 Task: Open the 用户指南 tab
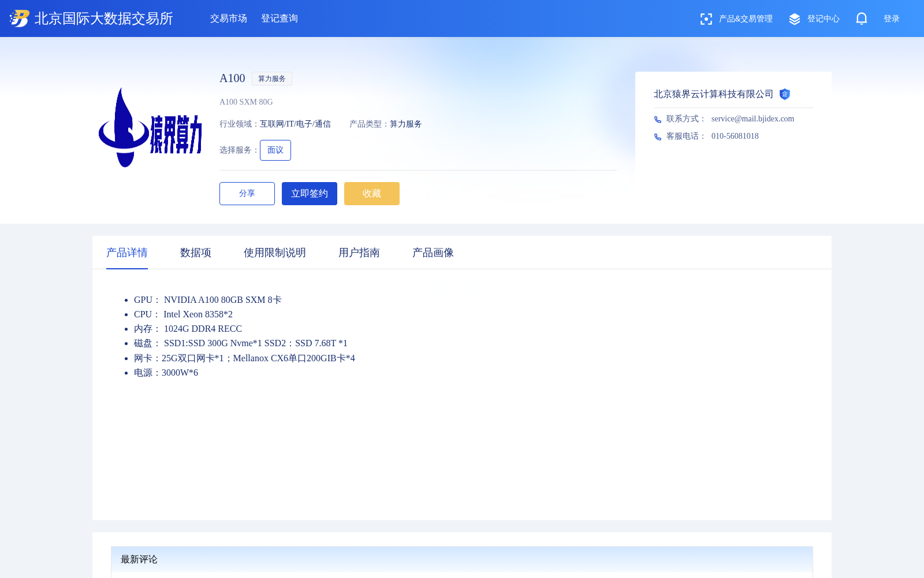pyautogui.click(x=359, y=253)
